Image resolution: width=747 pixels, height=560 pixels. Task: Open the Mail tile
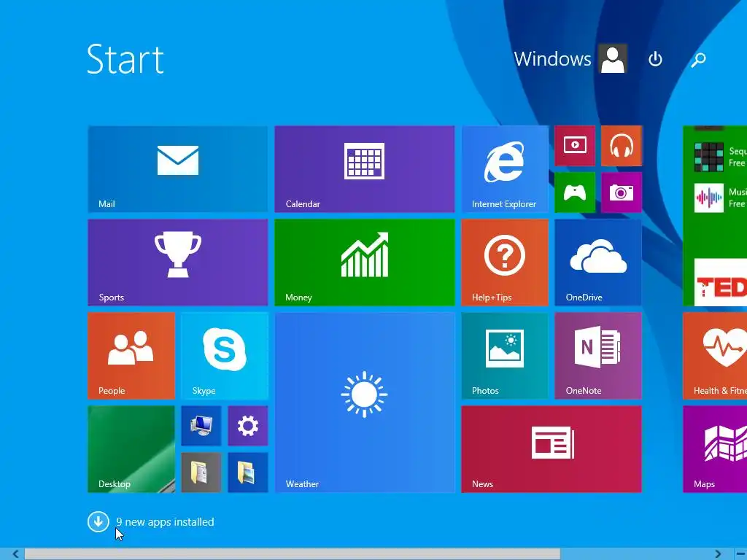178,169
